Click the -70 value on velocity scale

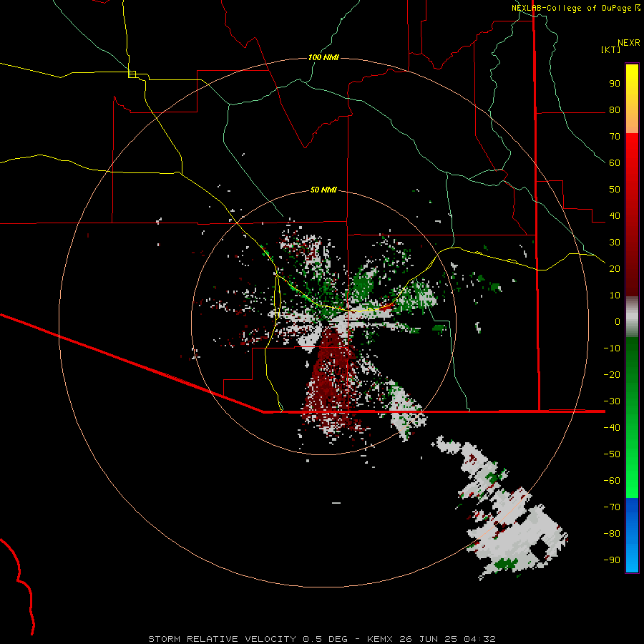pos(612,507)
